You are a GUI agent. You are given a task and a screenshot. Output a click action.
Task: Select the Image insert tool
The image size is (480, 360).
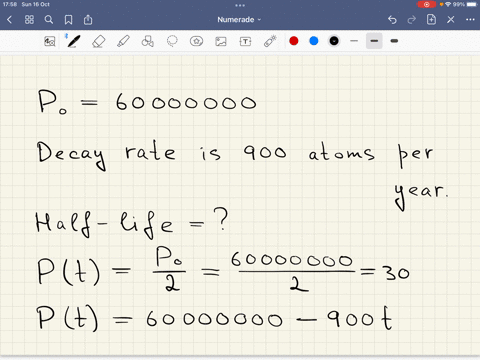point(221,41)
